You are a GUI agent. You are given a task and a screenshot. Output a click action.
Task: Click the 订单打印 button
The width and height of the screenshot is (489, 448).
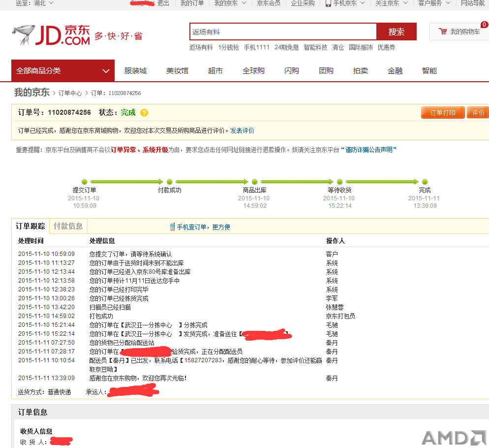coord(443,113)
